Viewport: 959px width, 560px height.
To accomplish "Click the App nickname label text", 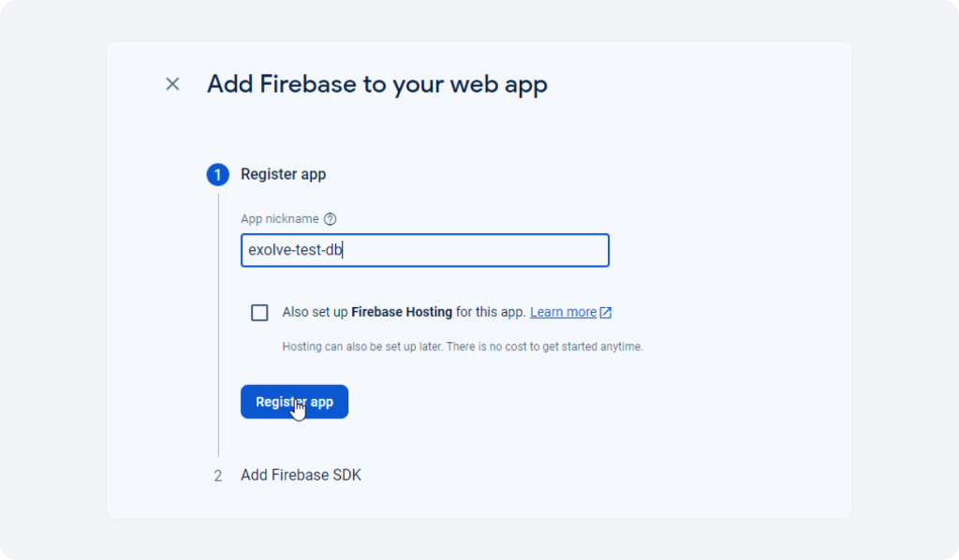I will [279, 219].
